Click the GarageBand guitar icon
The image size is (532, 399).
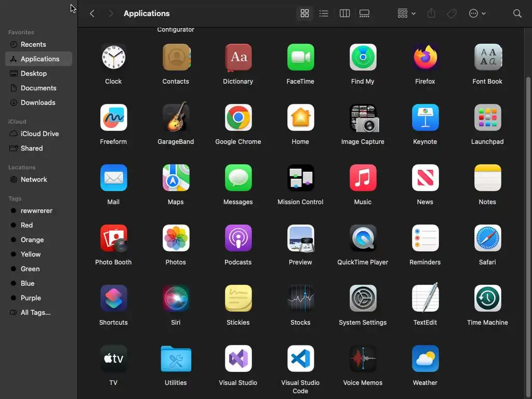coord(176,117)
